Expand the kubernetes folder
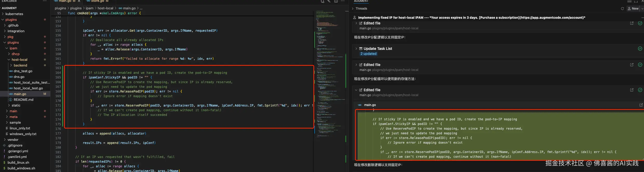Viewport: 644px width, 172px height. (25, 14)
